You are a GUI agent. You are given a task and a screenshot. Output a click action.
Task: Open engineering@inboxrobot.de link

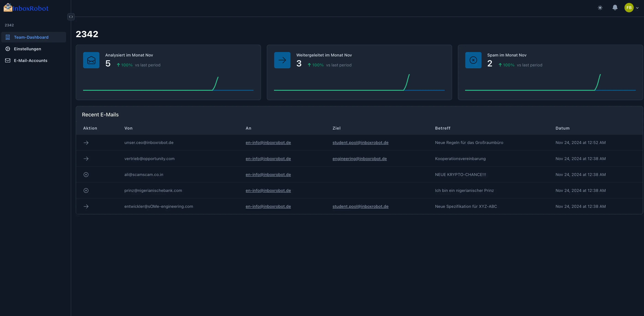pyautogui.click(x=360, y=159)
